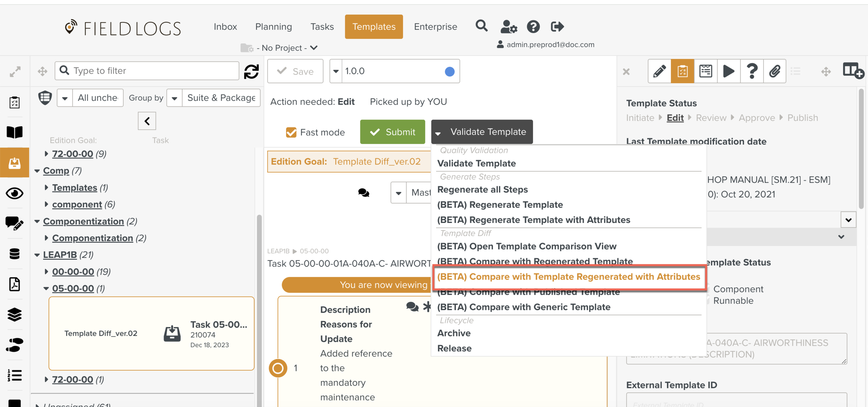Click the shield filter icon toggle
This screenshot has width=868, height=407.
(x=45, y=98)
